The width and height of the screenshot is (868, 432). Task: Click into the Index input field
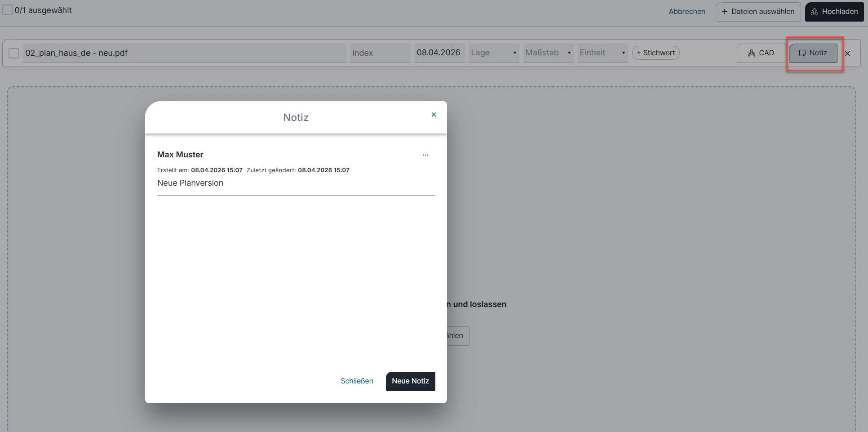(x=380, y=53)
